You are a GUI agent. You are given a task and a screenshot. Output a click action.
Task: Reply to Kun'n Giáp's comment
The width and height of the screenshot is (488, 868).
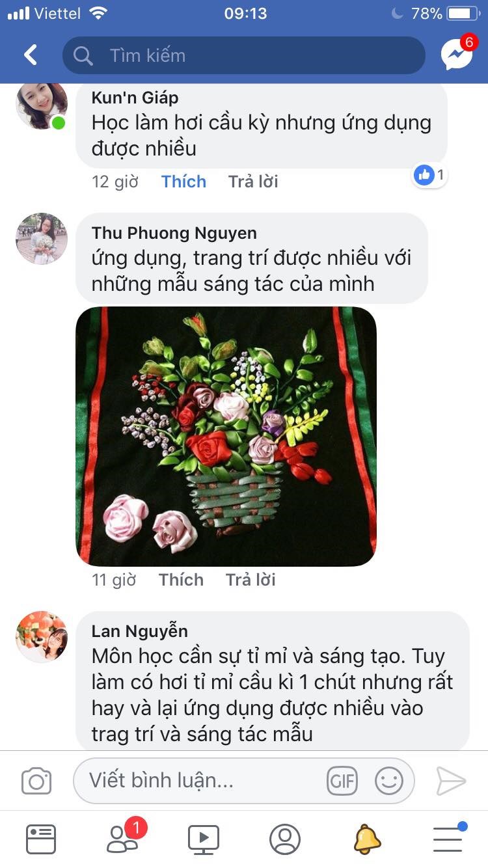[x=253, y=182]
